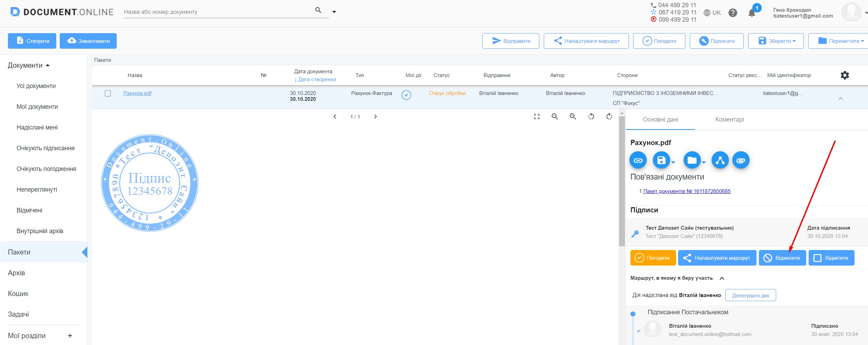Rotate document preview clockwise
Image resolution: width=868 pixels, height=345 pixels.
tap(609, 117)
